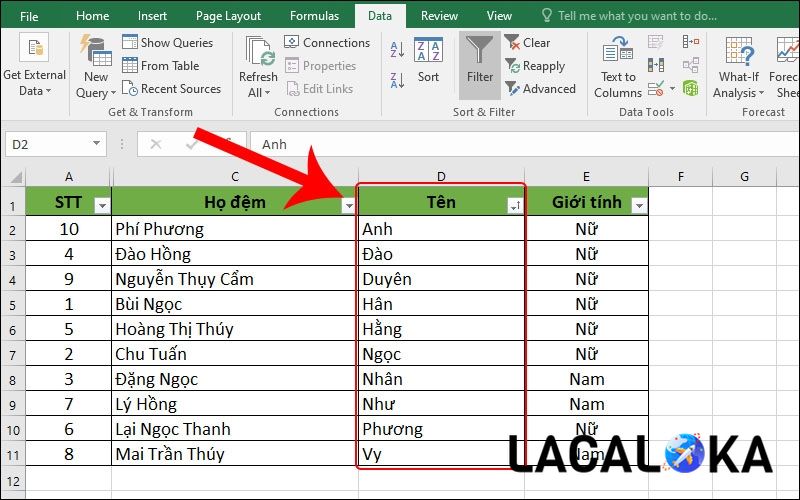Viewport: 800px width, 500px height.
Task: Reapply the filter and sort
Action: tap(535, 65)
